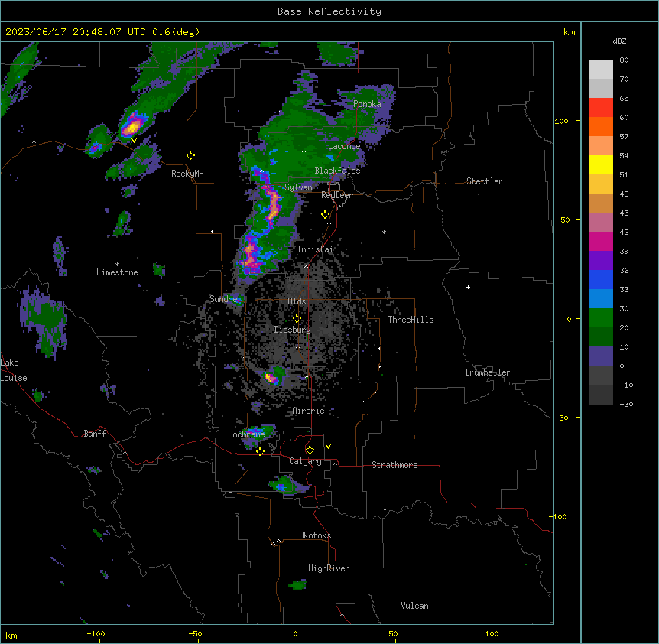Click the Lake Louise label
Screen dimensions: 659x644
point(13,370)
